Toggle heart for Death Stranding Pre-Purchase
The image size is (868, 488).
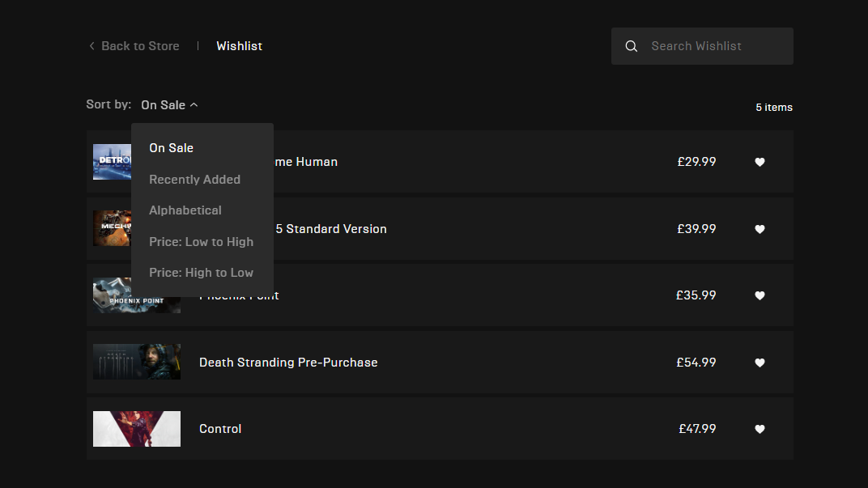pyautogui.click(x=759, y=363)
